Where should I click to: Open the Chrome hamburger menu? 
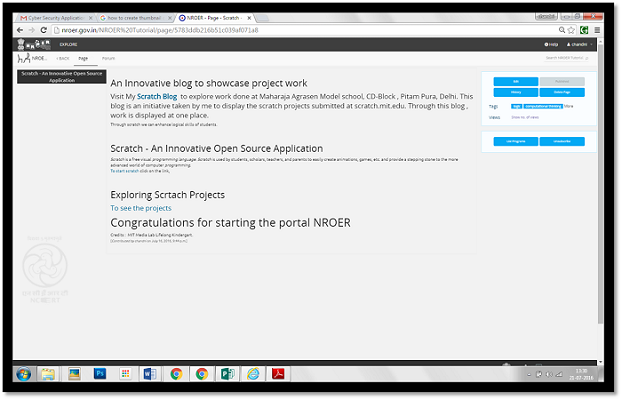tap(597, 30)
